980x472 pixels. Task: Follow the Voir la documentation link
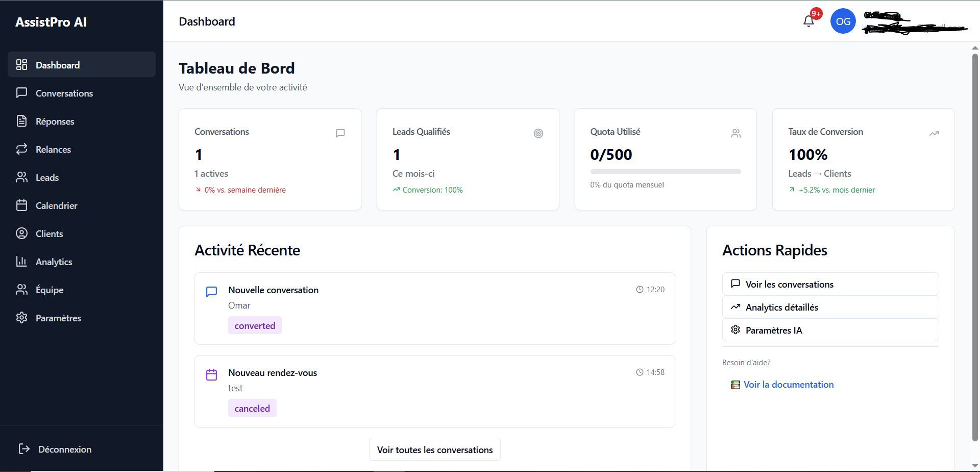click(x=788, y=385)
